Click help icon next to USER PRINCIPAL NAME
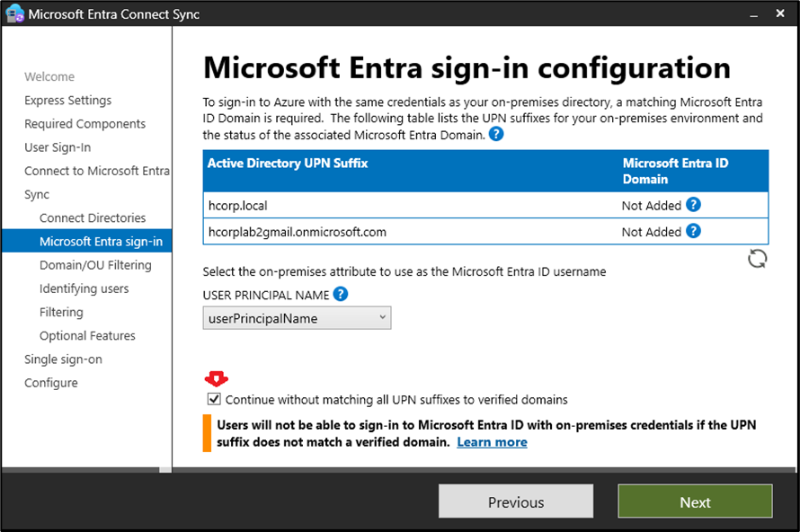The width and height of the screenshot is (800, 532). [x=341, y=294]
